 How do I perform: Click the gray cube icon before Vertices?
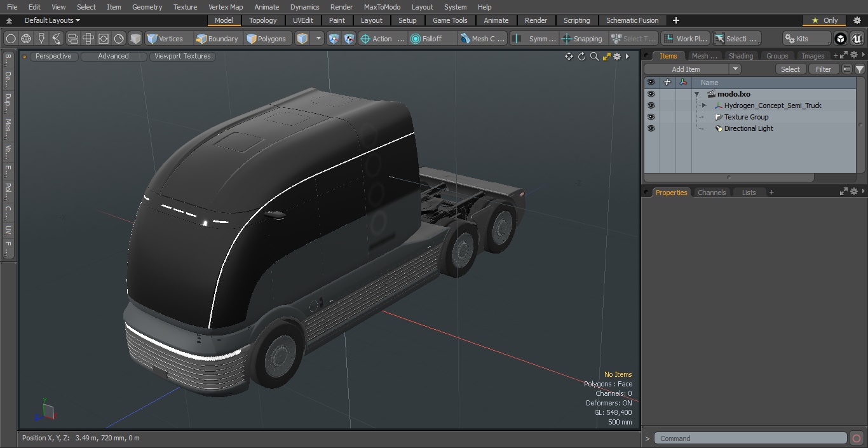coord(135,39)
